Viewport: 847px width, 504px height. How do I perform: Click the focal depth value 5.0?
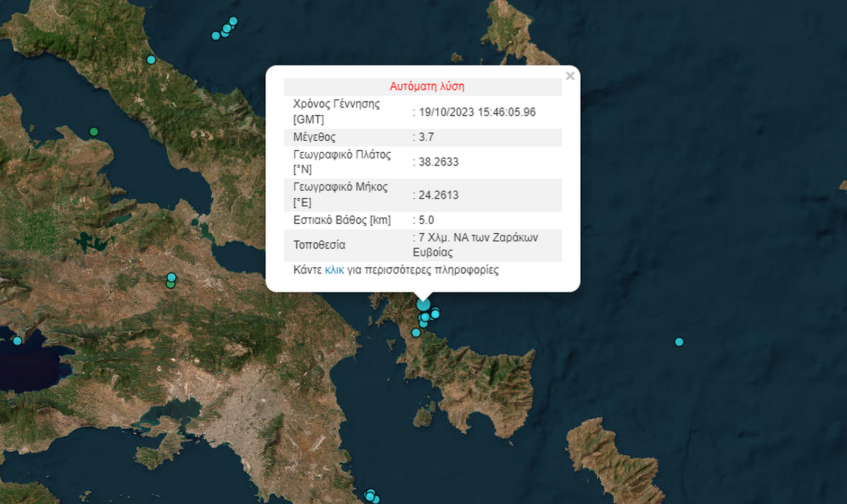point(426,220)
